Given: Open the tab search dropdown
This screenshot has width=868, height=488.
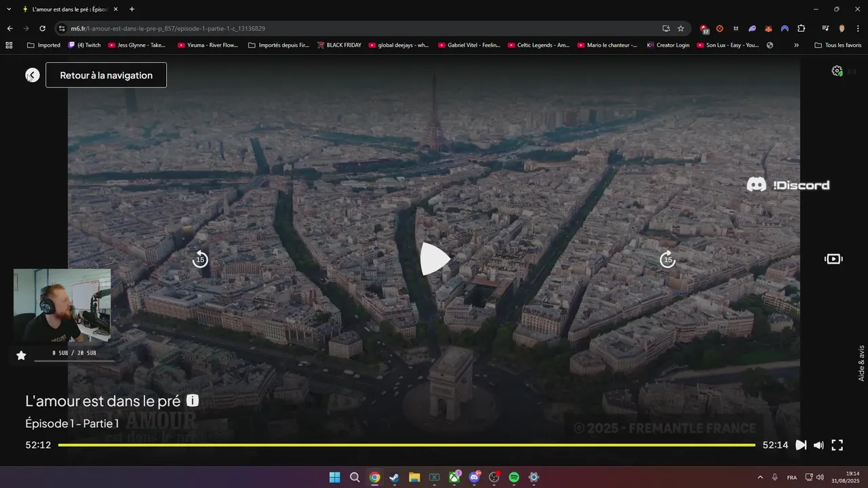Looking at the screenshot, I should pos(9,9).
